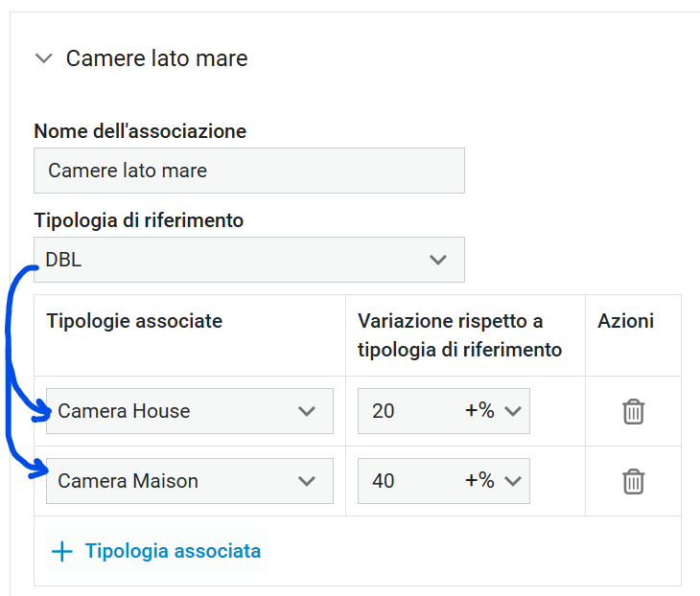Click the Tipologie associate column header
This screenshot has width=700, height=596.
(134, 321)
